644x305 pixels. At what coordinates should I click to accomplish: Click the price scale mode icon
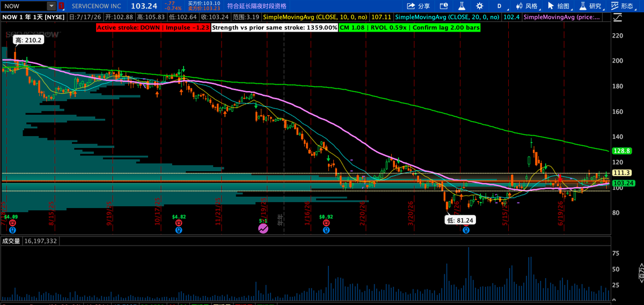618,17
